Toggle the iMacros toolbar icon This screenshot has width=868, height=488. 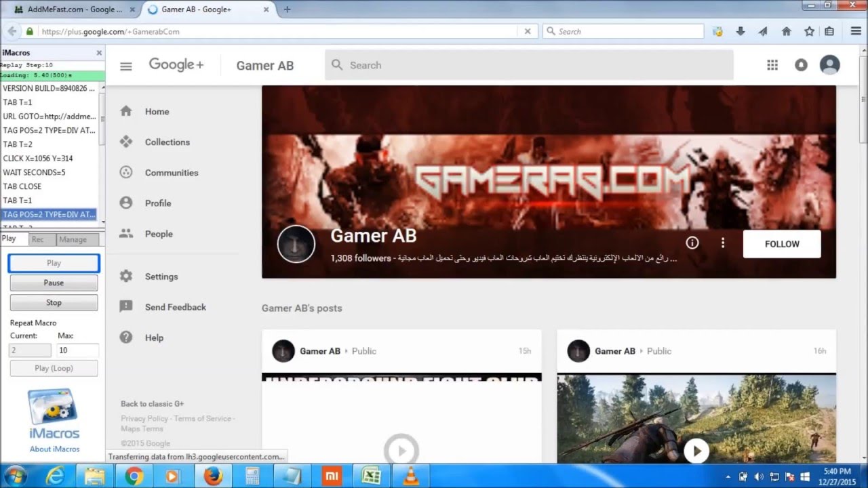[718, 31]
